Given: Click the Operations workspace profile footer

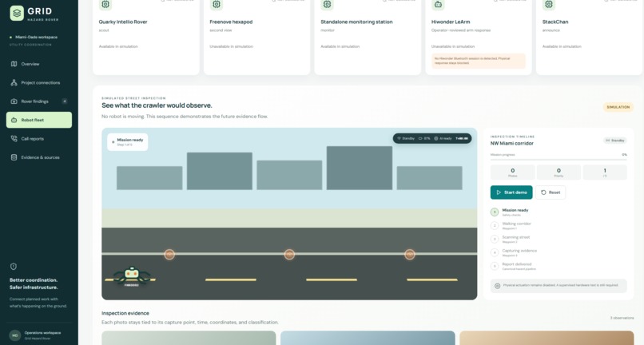Looking at the screenshot, I should click(39, 335).
